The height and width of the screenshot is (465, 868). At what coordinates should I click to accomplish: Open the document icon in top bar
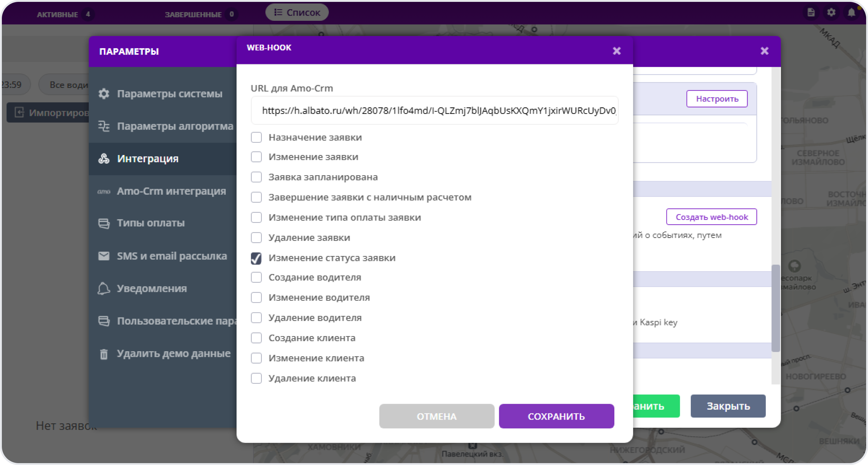click(811, 12)
